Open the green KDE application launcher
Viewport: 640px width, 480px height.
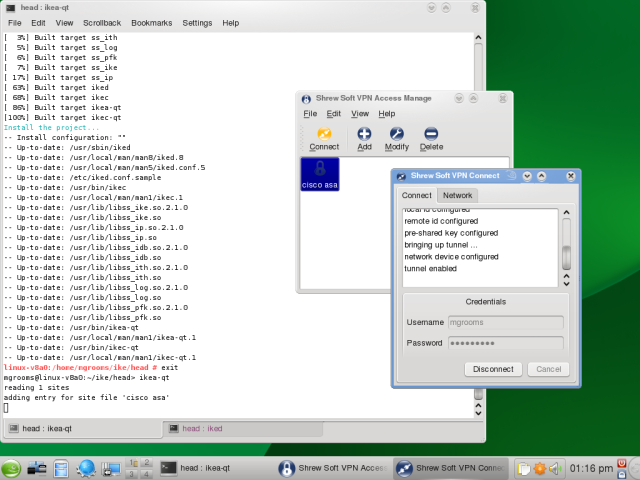pyautogui.click(x=12, y=467)
